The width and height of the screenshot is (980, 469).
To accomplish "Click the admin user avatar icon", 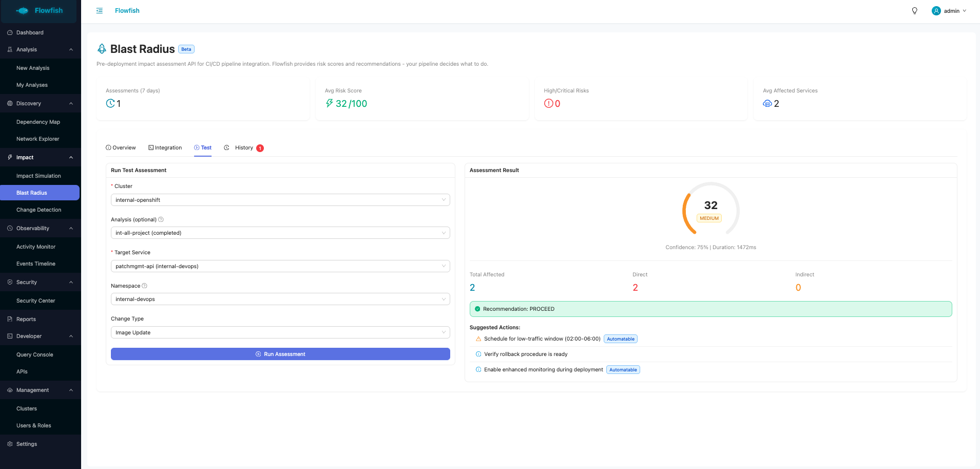I will pos(936,11).
